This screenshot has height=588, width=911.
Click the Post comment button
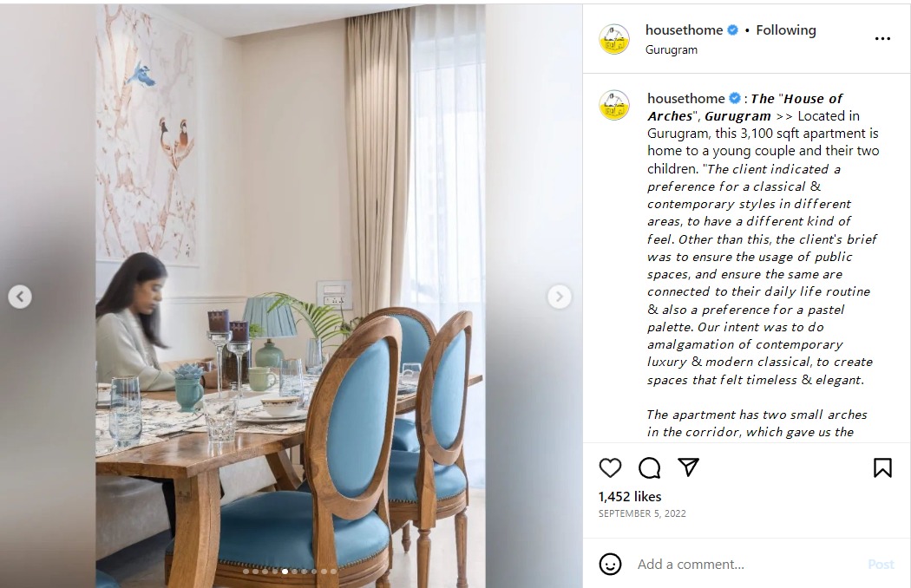(881, 565)
